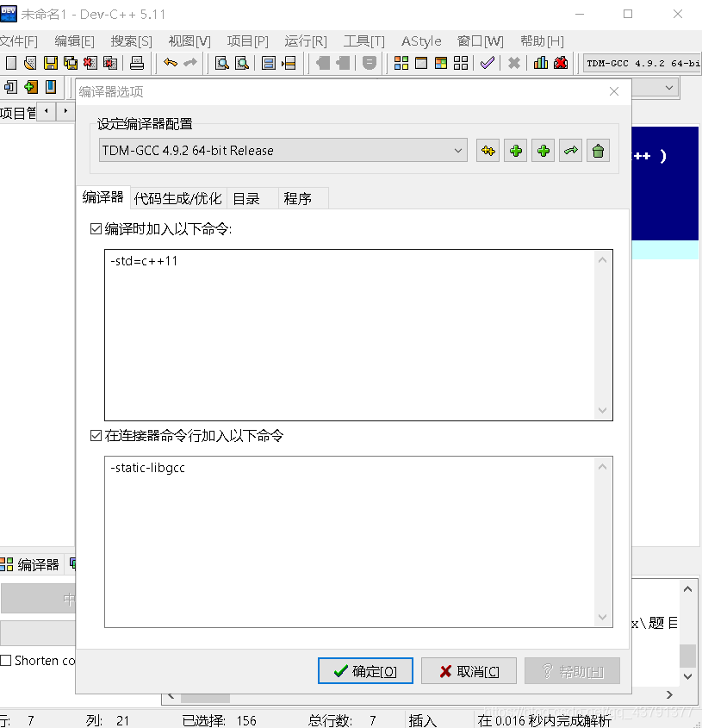Image resolution: width=702 pixels, height=728 pixels.
Task: Open the 工具[T] menu
Action: coord(363,40)
